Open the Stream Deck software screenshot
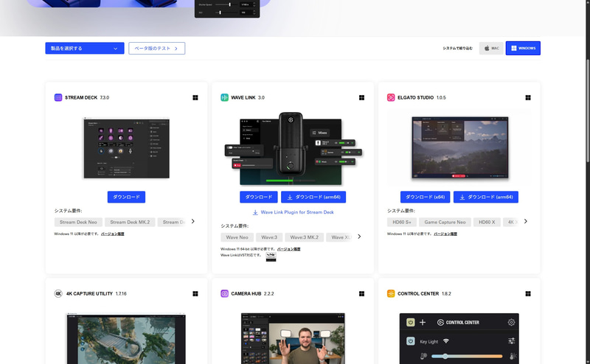Screen dimensions: 590x364 coord(126,148)
